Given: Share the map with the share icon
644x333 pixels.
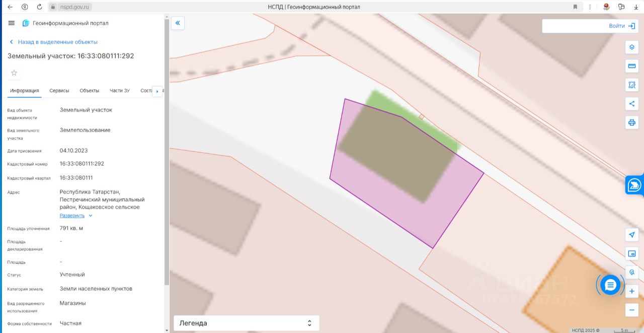Looking at the screenshot, I should point(632,104).
